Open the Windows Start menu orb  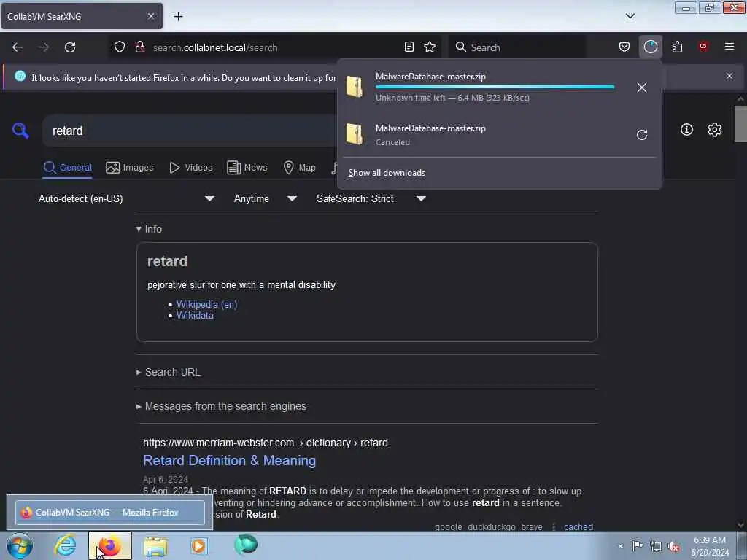tap(20, 545)
